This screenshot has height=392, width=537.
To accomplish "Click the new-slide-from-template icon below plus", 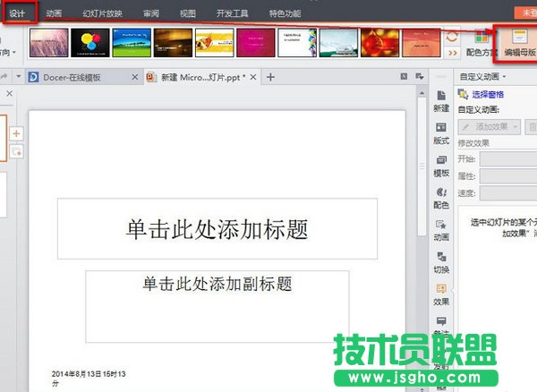I will 16,151.
